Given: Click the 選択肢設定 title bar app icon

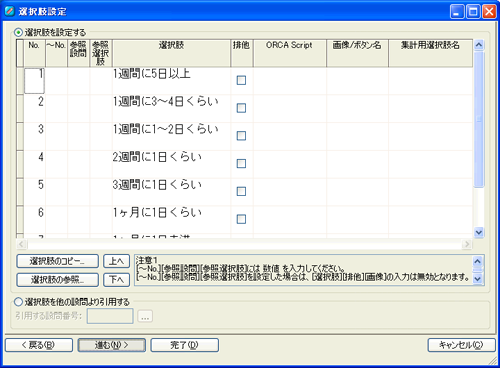Looking at the screenshot, I should pos(10,11).
